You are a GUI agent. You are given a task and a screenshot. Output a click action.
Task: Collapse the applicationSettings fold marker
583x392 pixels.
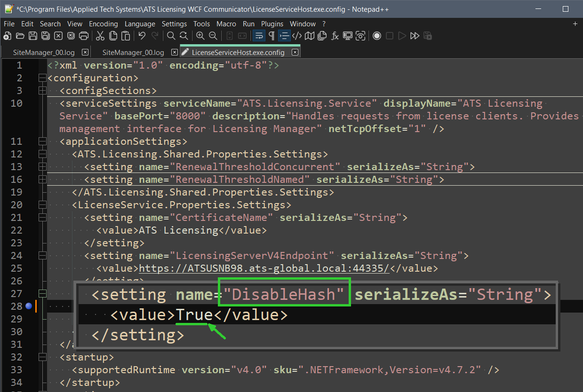[42, 141]
